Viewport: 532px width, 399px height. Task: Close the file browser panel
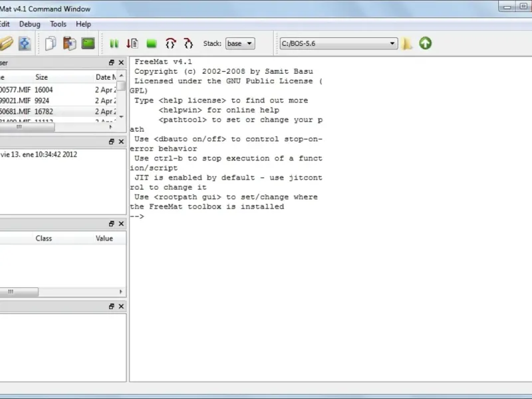coord(121,63)
